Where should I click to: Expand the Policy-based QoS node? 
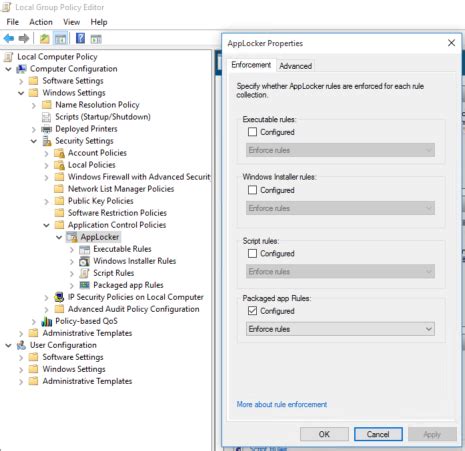coord(34,322)
